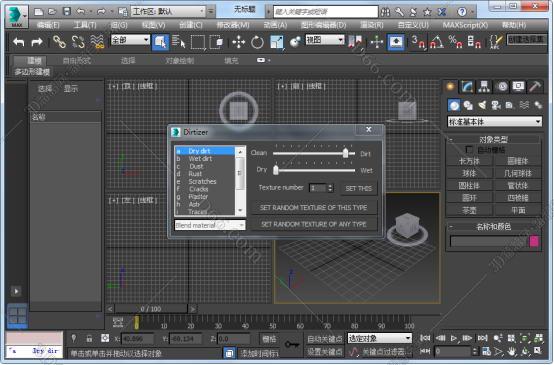Open the 渲染(R) menu
The width and height of the screenshot is (554, 365).
(x=372, y=25)
